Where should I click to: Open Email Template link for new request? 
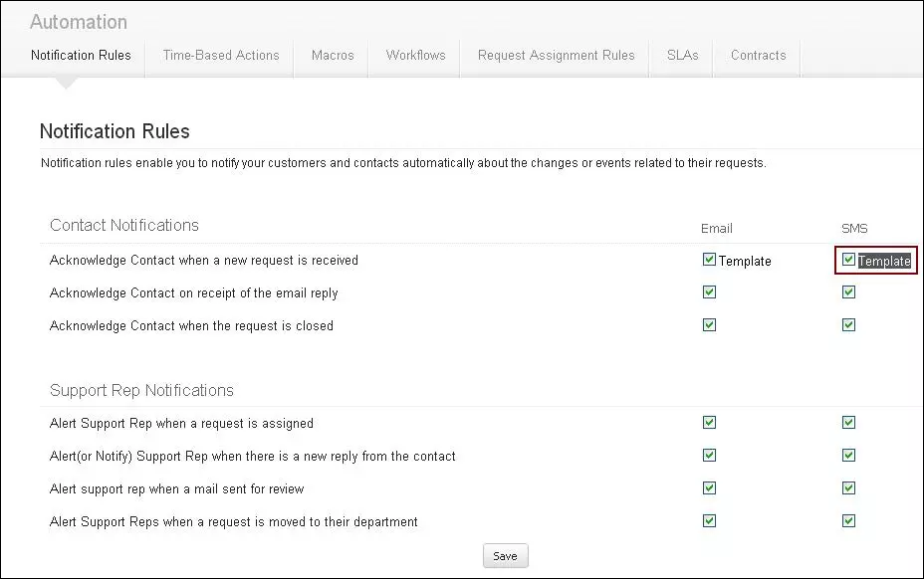745,262
